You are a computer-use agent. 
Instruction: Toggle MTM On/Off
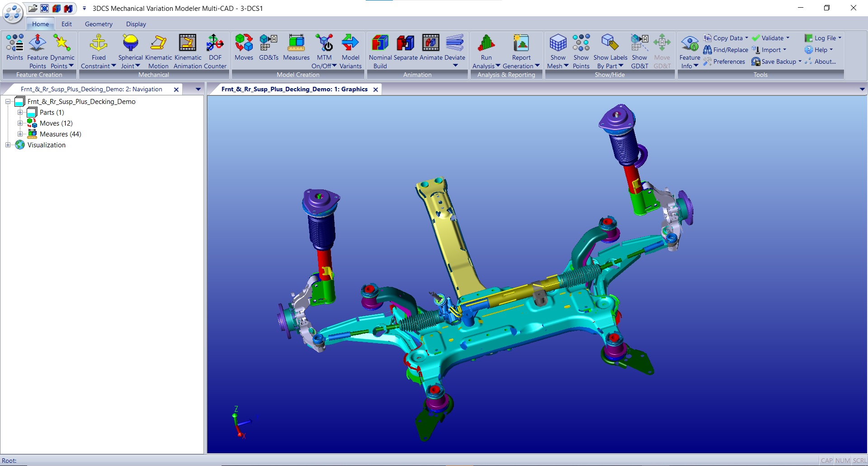(324, 50)
